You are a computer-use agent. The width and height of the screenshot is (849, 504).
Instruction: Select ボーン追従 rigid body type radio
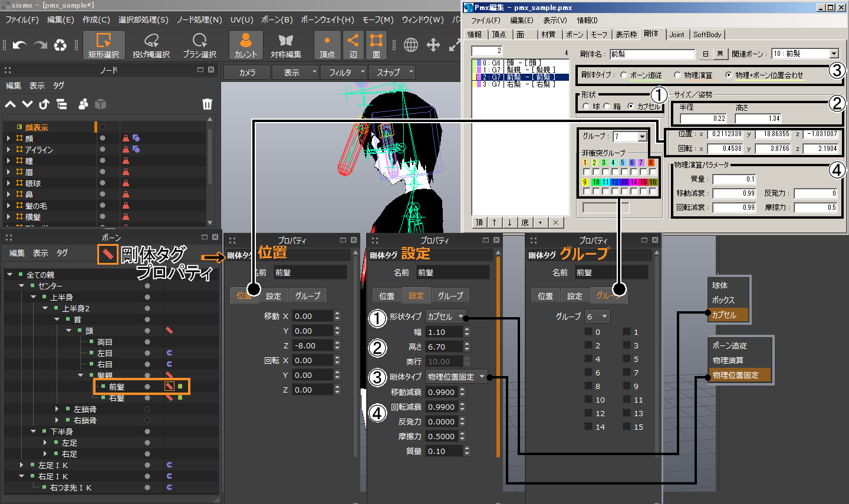[x=624, y=75]
